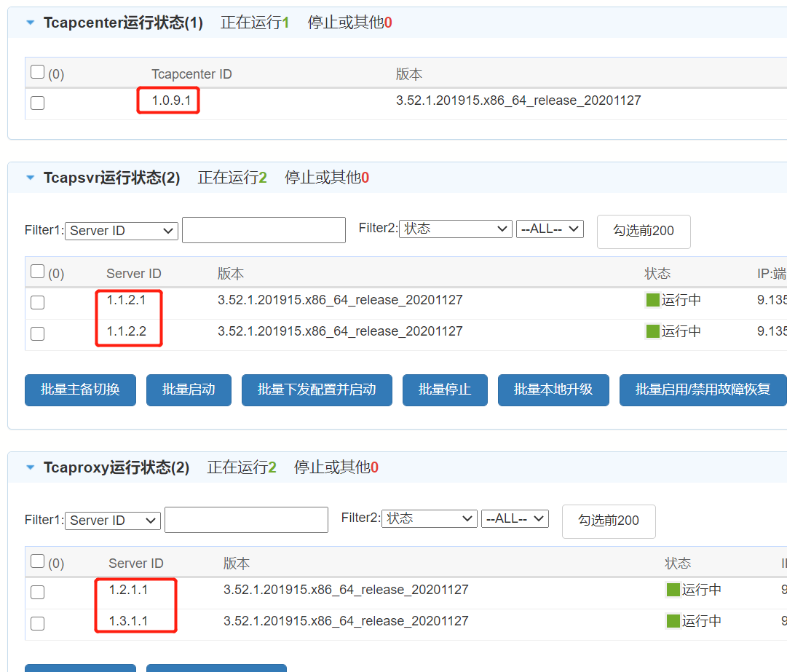This screenshot has height=672, width=787.
Task: Click the Tcaproxy运行状态(2) section title
Action: point(116,467)
